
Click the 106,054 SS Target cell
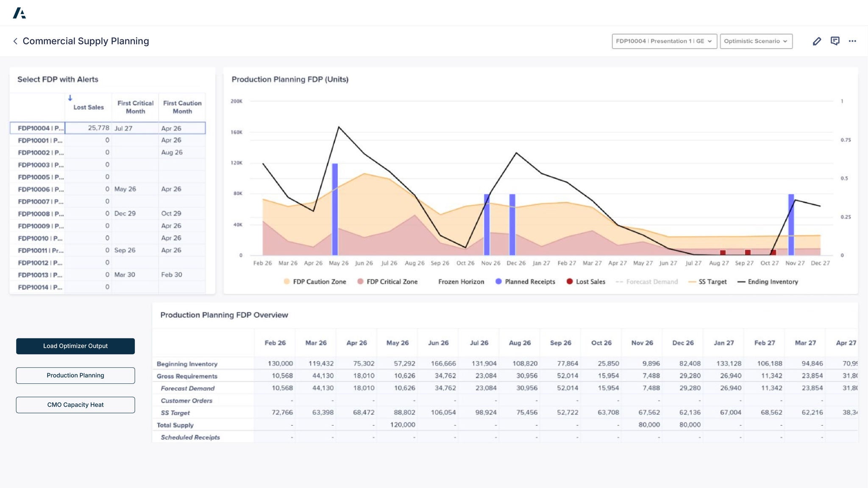438,413
